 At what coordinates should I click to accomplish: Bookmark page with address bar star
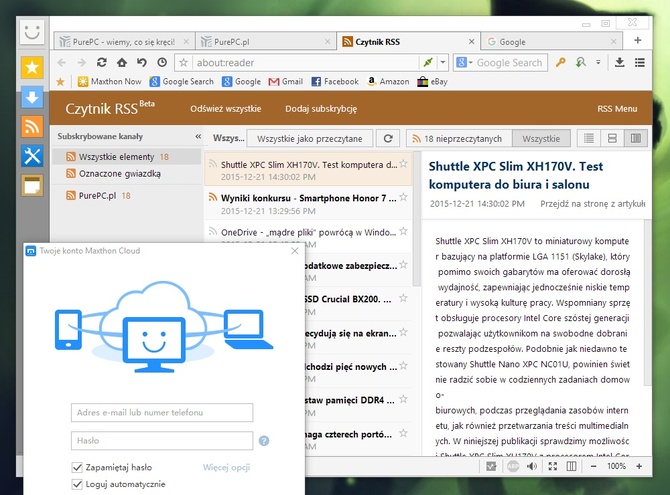click(183, 63)
